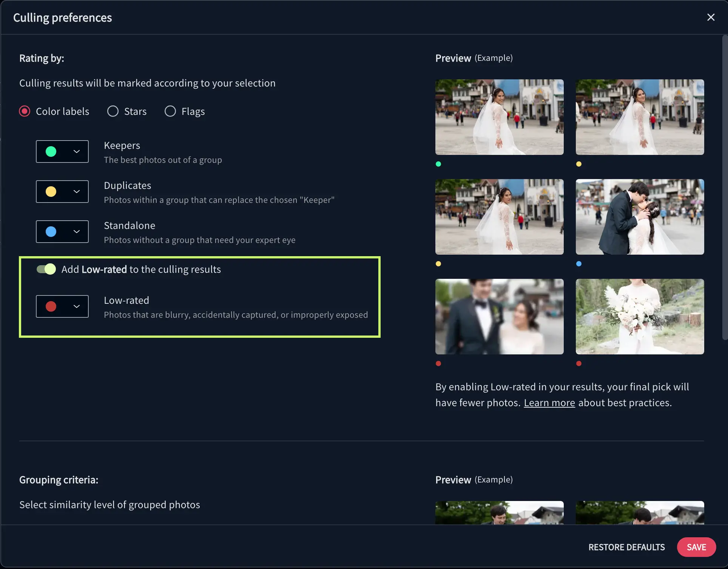The height and width of the screenshot is (569, 728).
Task: Select the green-labeled bride preview thumbnail
Action: tap(499, 117)
